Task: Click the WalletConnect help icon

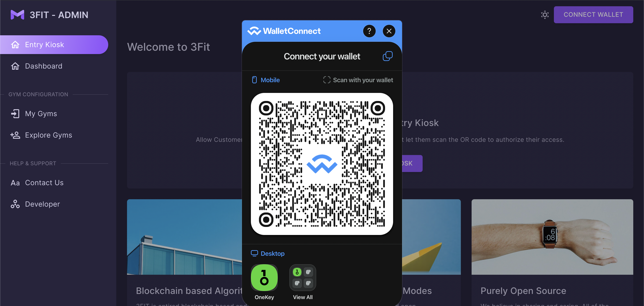Action: click(369, 31)
